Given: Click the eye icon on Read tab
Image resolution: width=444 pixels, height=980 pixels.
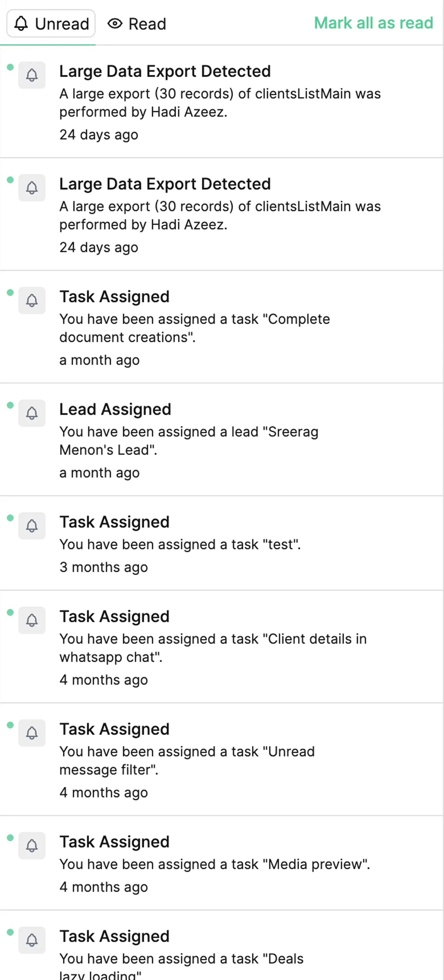Looking at the screenshot, I should pyautogui.click(x=114, y=24).
